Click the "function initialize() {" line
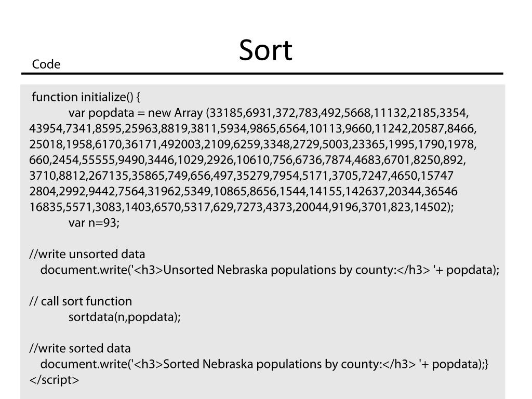The height and width of the screenshot is (399, 532). [x=86, y=97]
